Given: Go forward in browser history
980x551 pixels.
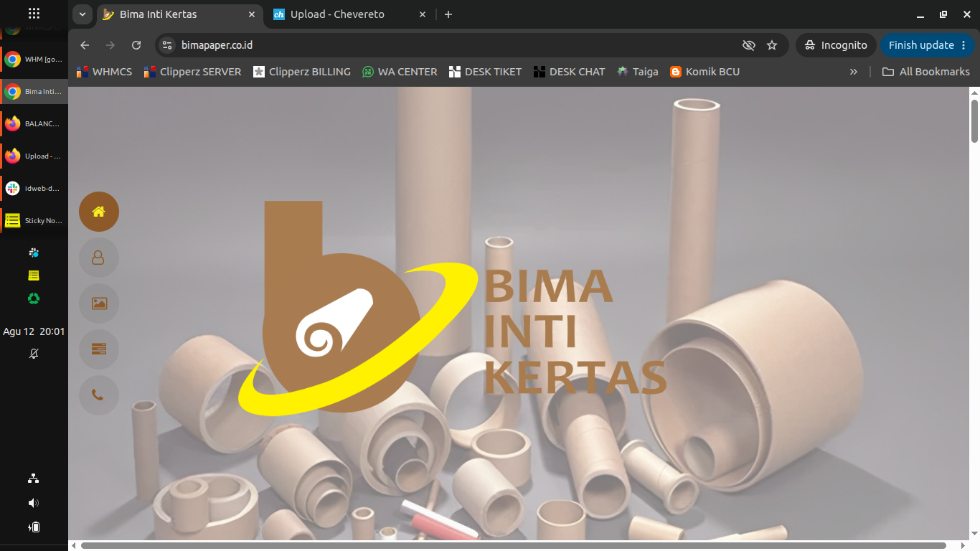Looking at the screenshot, I should pos(110,45).
